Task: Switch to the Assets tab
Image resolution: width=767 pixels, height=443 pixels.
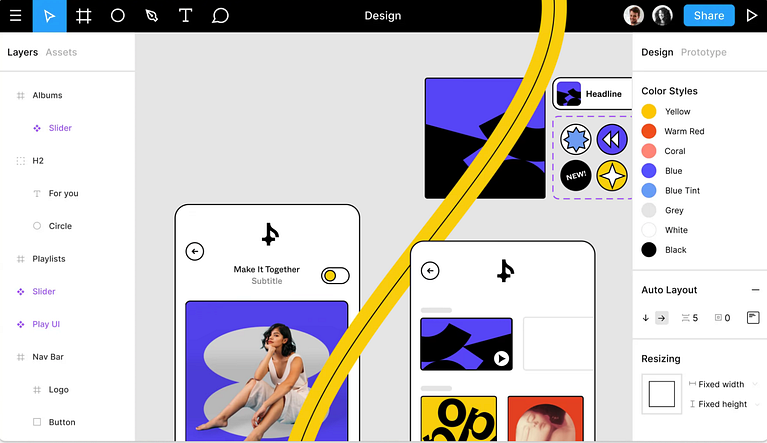Action: 61,52
